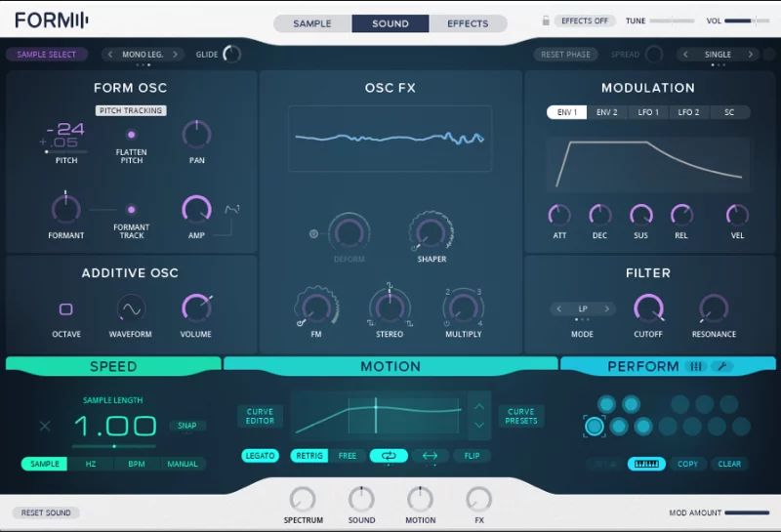Click the DEC envelope knob
Screen dimensions: 781x532
(x=599, y=215)
